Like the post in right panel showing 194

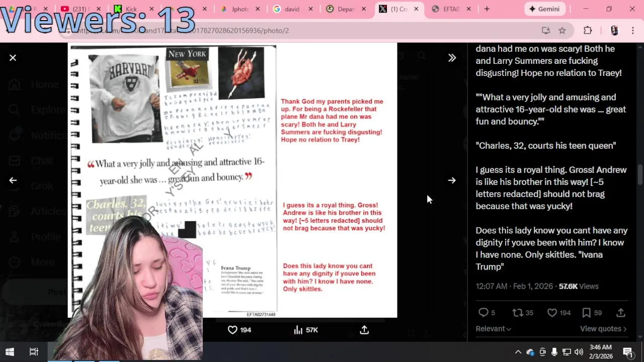tap(558, 313)
